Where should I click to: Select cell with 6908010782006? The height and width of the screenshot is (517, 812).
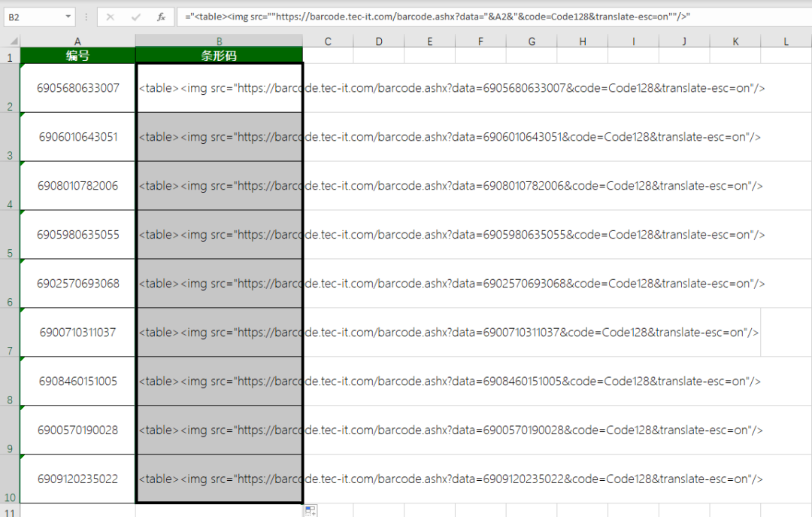pyautogui.click(x=77, y=186)
